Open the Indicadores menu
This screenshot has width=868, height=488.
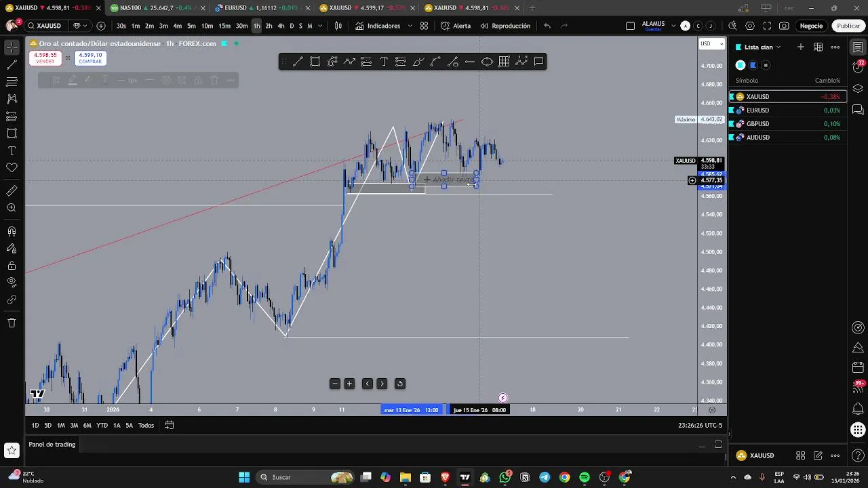pyautogui.click(x=378, y=26)
